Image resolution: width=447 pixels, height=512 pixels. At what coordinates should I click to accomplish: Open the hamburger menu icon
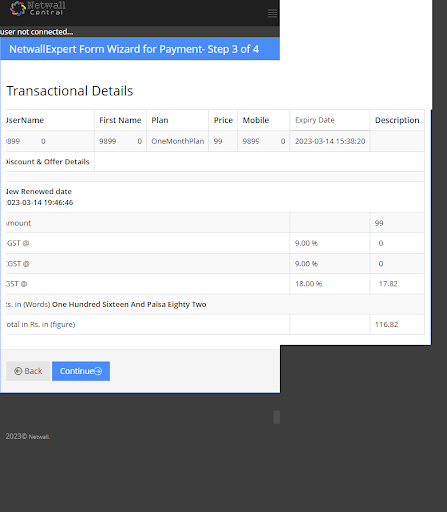point(272,13)
